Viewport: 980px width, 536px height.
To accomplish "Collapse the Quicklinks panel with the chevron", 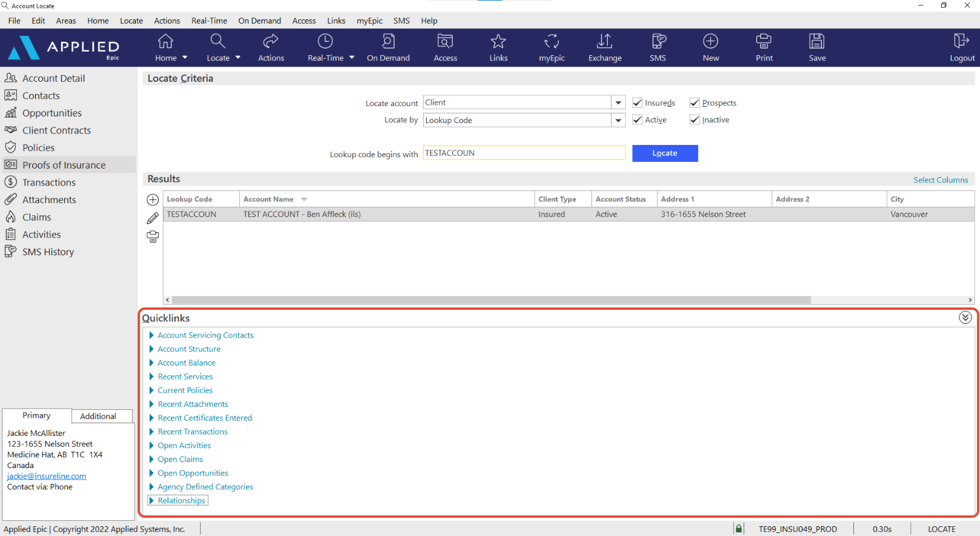I will 965,318.
